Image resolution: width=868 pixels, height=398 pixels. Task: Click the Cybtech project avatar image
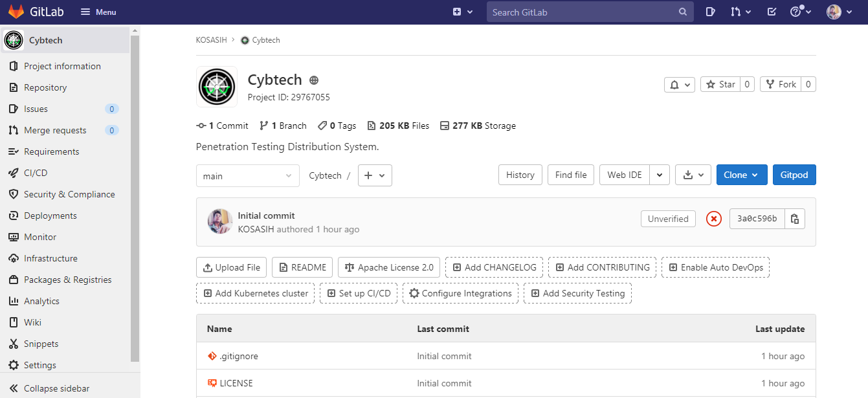coord(217,87)
